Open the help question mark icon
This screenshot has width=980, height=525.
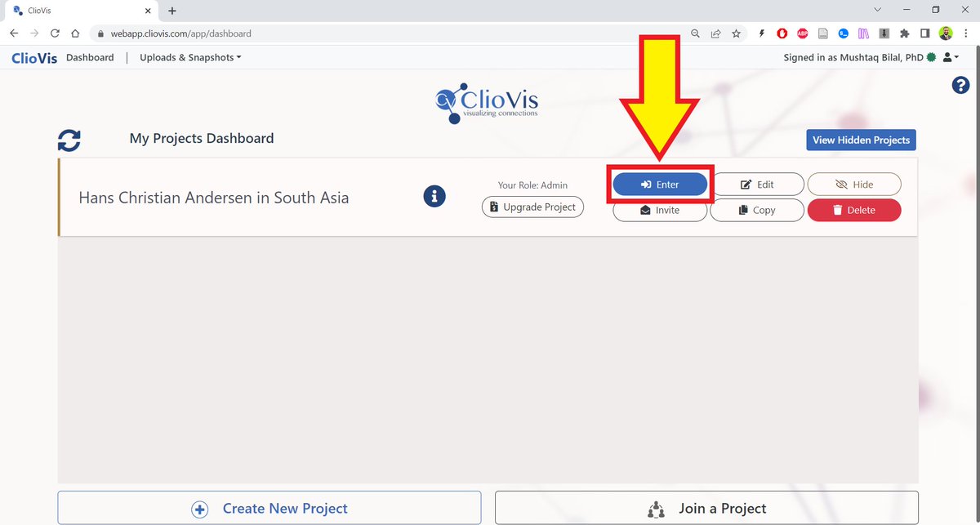click(960, 86)
